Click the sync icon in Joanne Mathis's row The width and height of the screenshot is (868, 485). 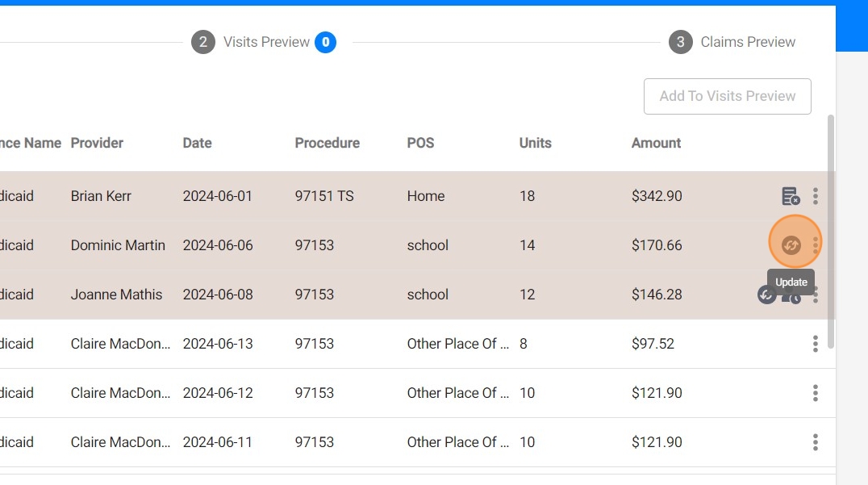pos(766,295)
